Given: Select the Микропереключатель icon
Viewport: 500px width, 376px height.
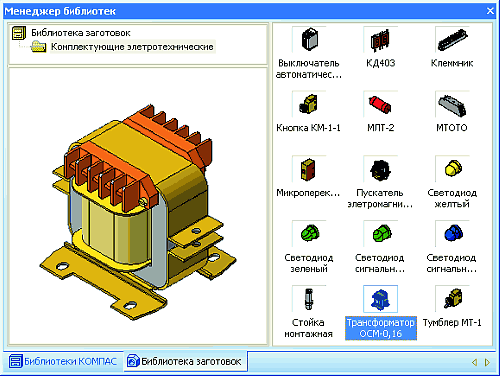Looking at the screenshot, I should (x=309, y=169).
